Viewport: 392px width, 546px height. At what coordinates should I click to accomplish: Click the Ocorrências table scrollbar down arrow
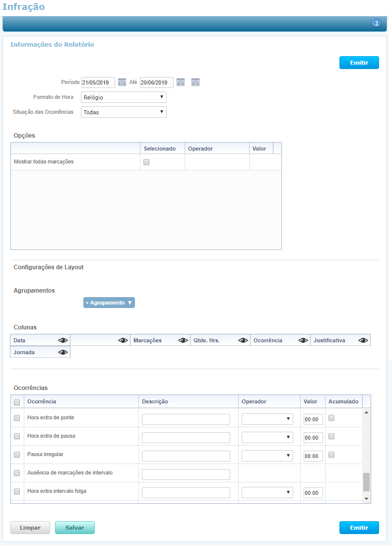click(x=367, y=498)
